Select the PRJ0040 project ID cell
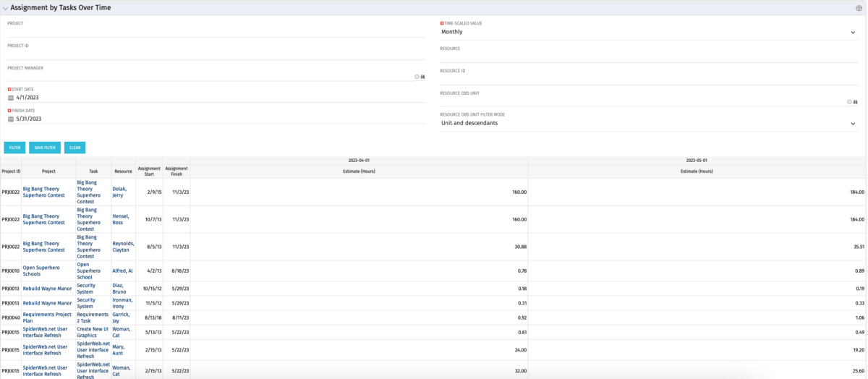This screenshot has height=379, width=868. 11,318
